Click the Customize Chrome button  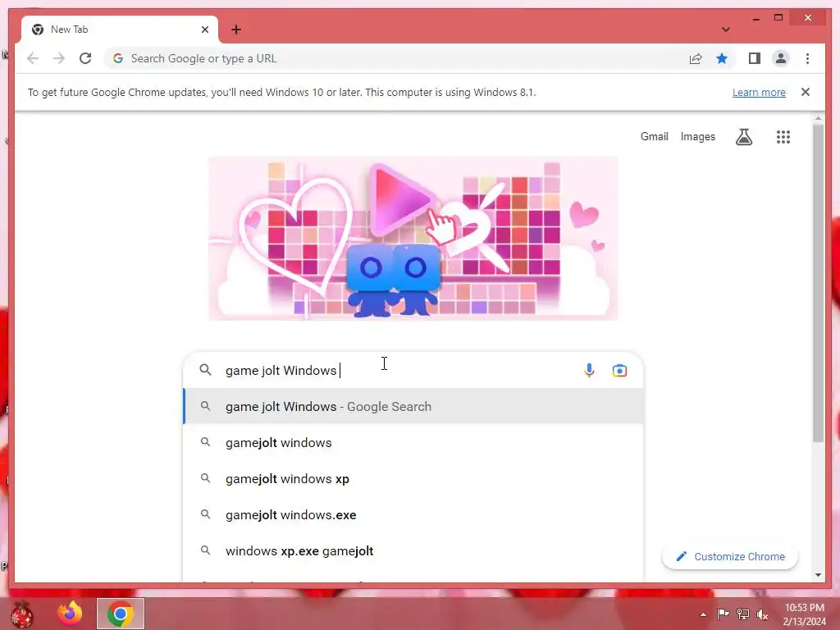(730, 557)
